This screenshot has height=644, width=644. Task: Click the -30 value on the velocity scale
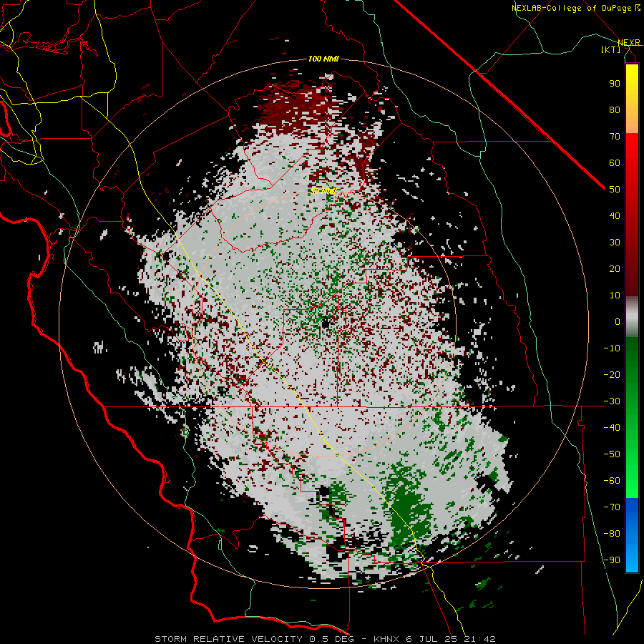[612, 401]
